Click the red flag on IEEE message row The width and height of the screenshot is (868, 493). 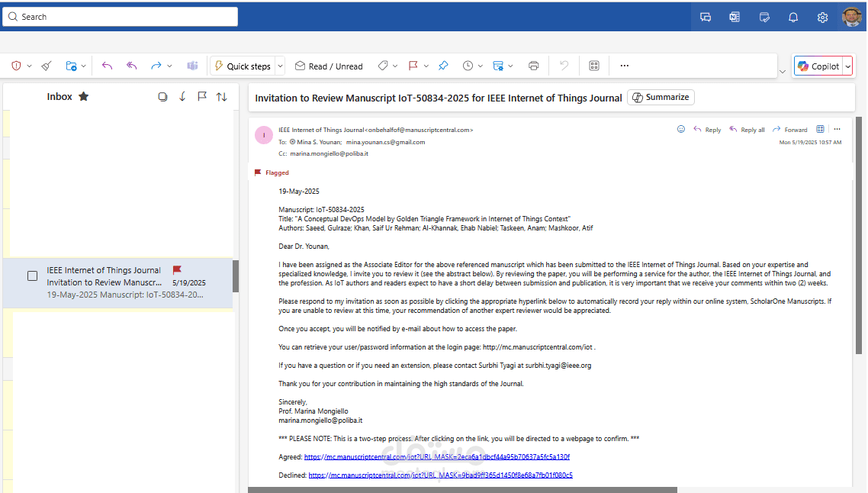point(177,269)
